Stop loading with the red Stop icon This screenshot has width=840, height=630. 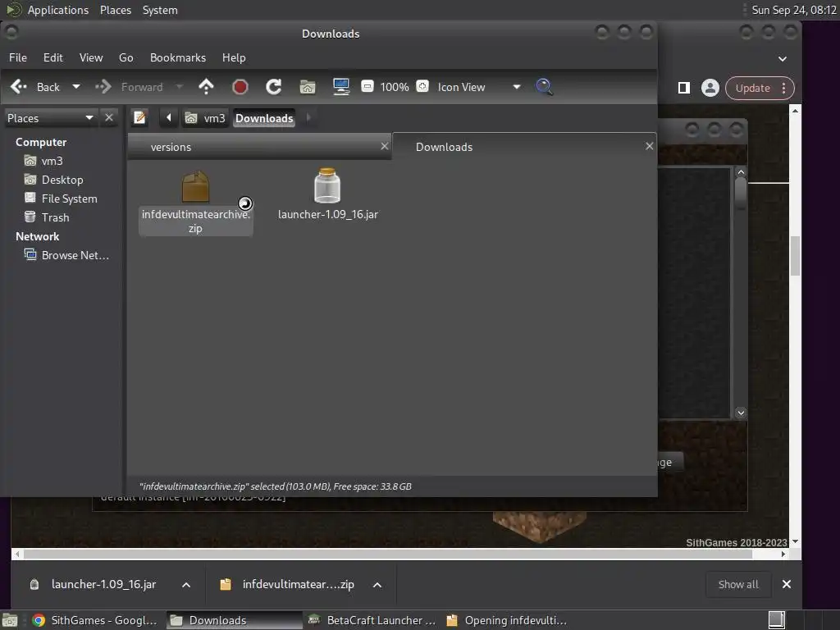[x=240, y=87]
